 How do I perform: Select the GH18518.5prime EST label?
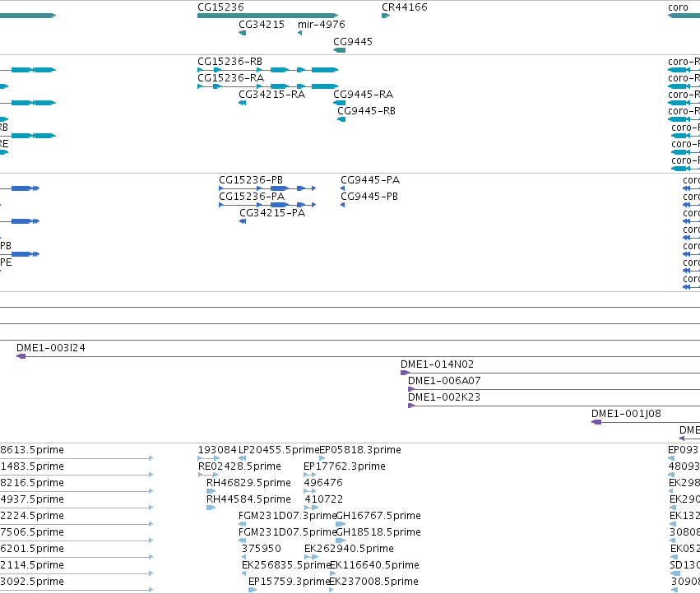coord(378,532)
